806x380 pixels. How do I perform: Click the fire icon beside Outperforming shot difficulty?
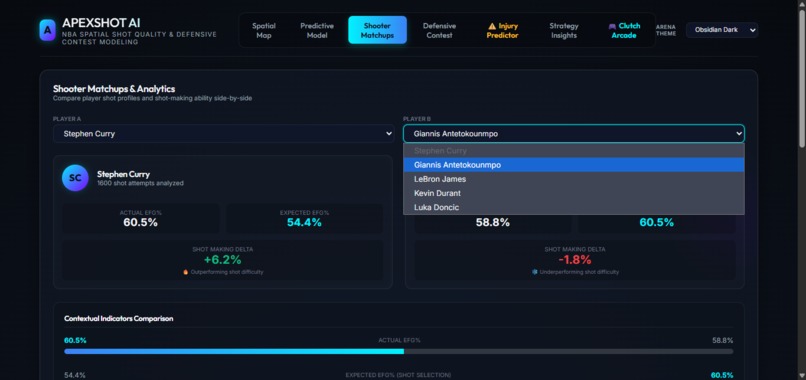click(x=186, y=272)
